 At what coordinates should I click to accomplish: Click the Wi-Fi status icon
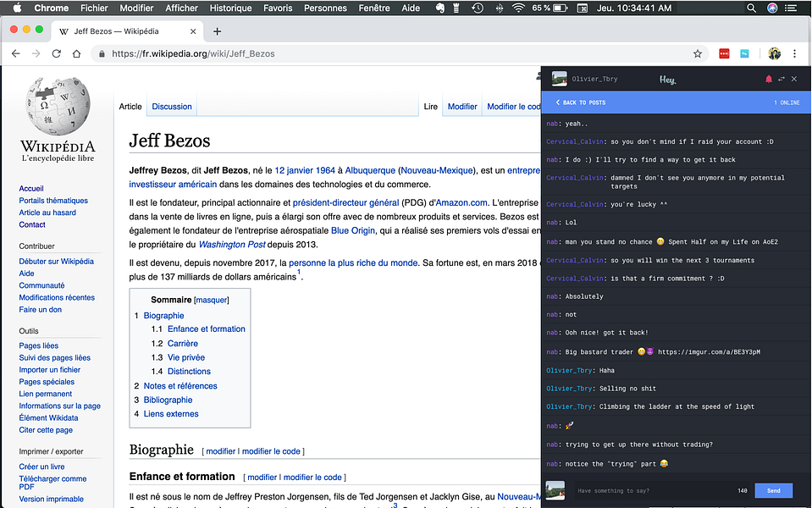click(518, 8)
